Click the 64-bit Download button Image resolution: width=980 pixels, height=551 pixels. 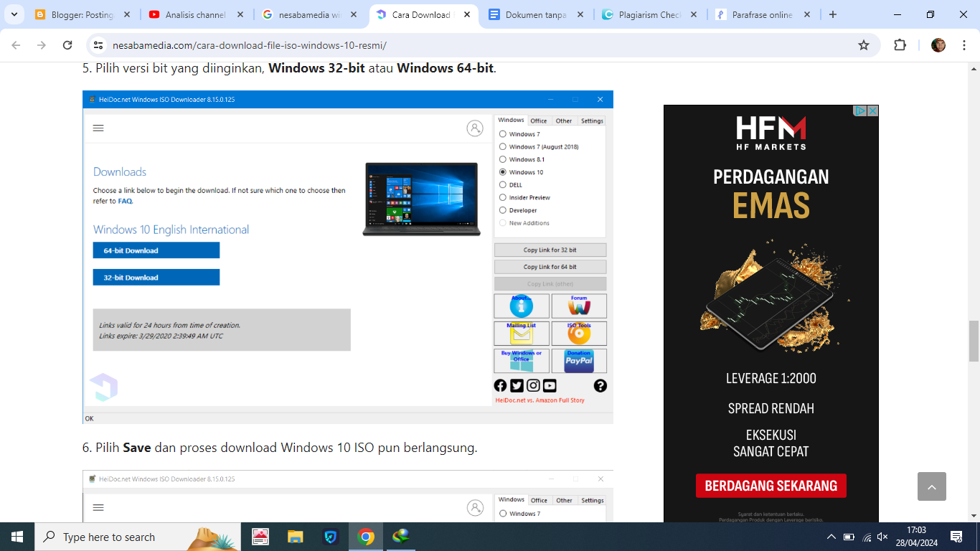tap(156, 250)
